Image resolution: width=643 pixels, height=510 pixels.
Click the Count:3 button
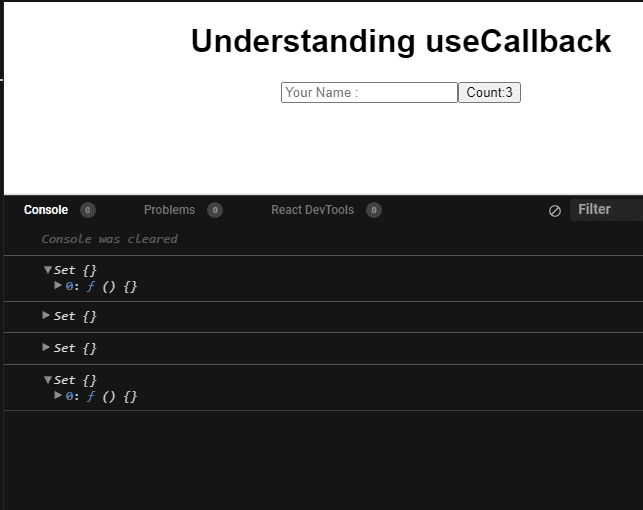pyautogui.click(x=489, y=92)
